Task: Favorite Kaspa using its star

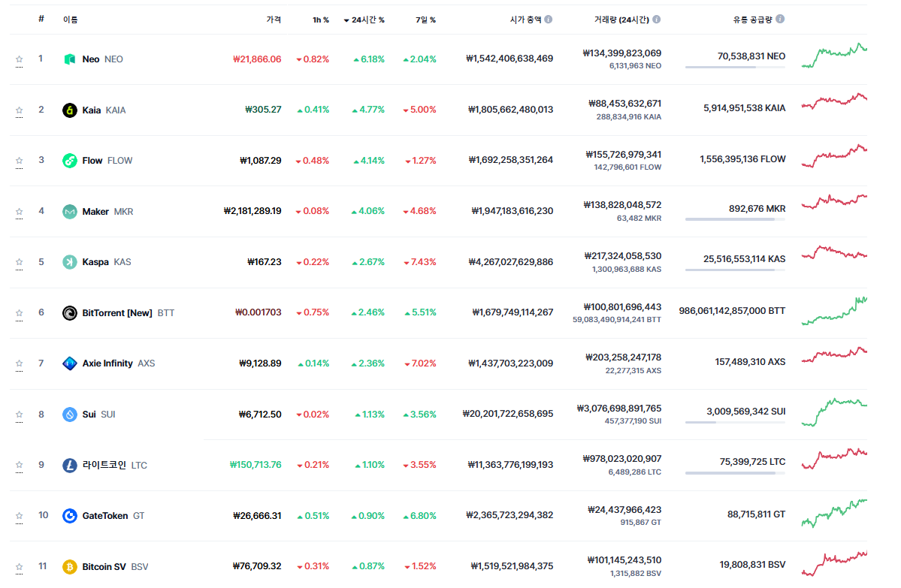Action: [19, 262]
